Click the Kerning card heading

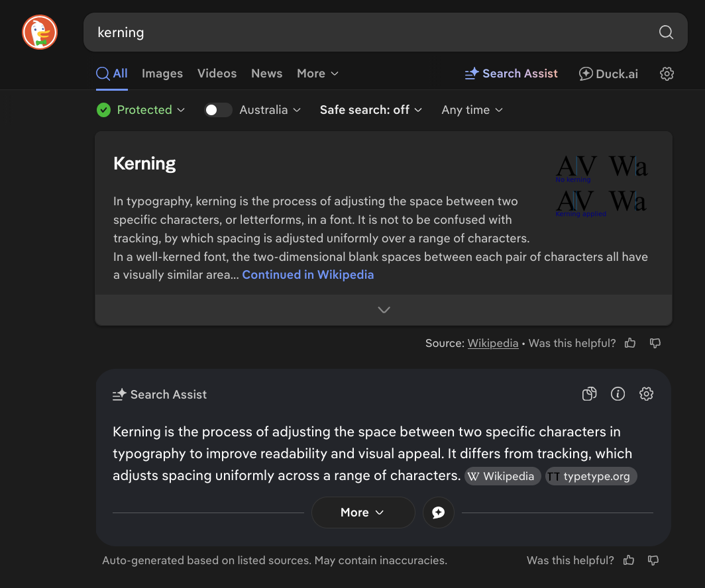coord(144,164)
